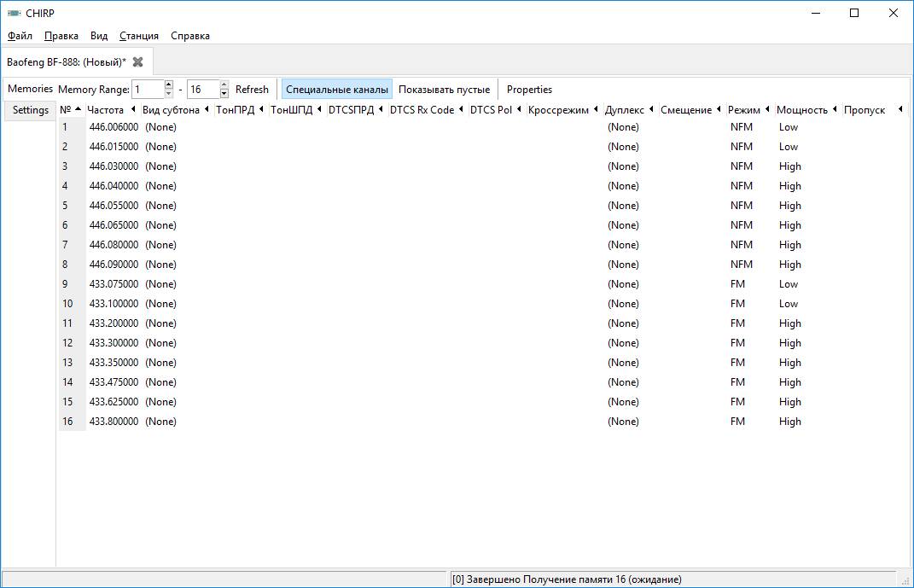
Task: Click arrow beside Частота column header
Action: pyautogui.click(x=133, y=109)
